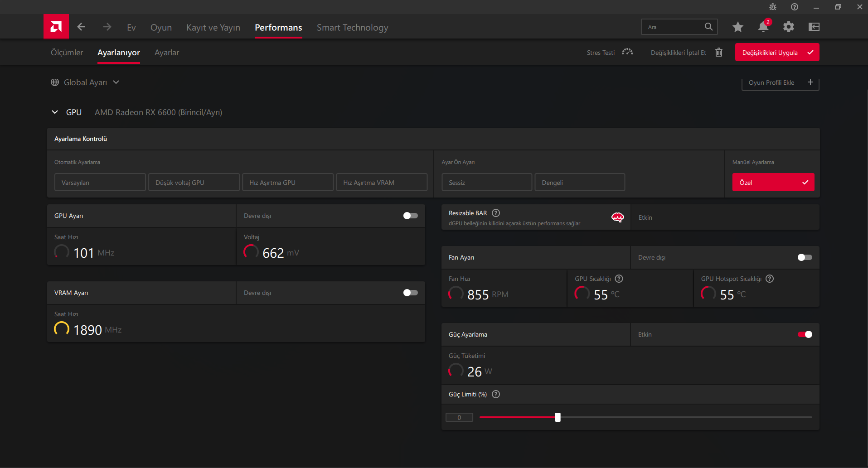Click the VRAM Saat Hızı yellow gauge
The width and height of the screenshot is (868, 468).
click(x=62, y=329)
